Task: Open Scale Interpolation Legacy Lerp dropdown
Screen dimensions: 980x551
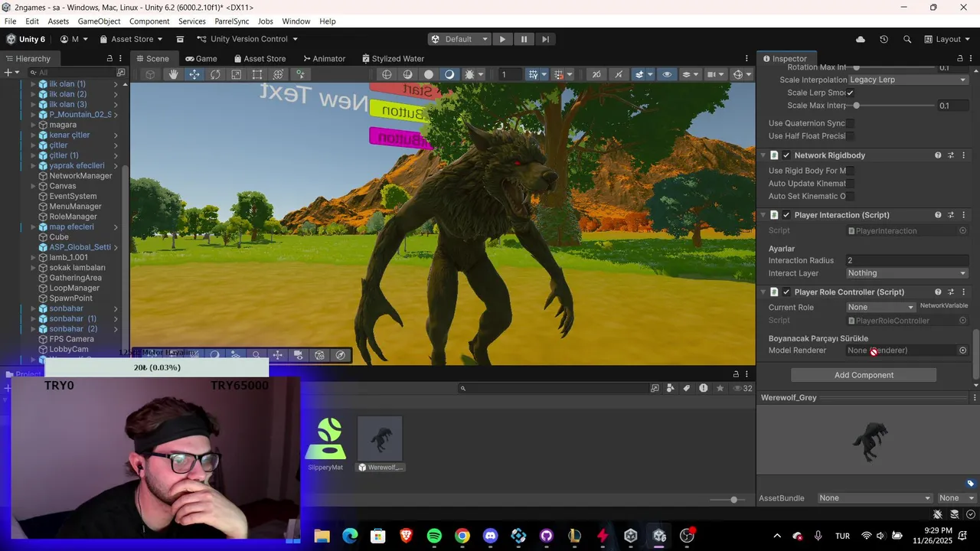Action: (x=907, y=80)
